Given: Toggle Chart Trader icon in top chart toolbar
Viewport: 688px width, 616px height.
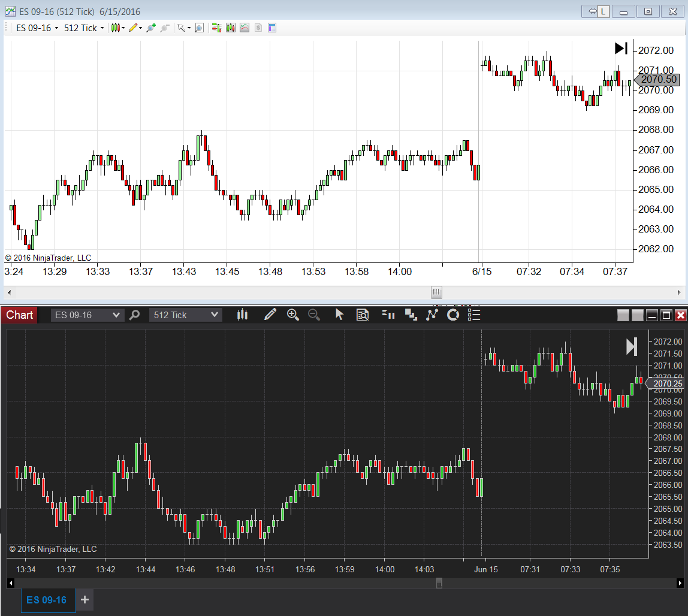Looking at the screenshot, I should pos(216,28).
